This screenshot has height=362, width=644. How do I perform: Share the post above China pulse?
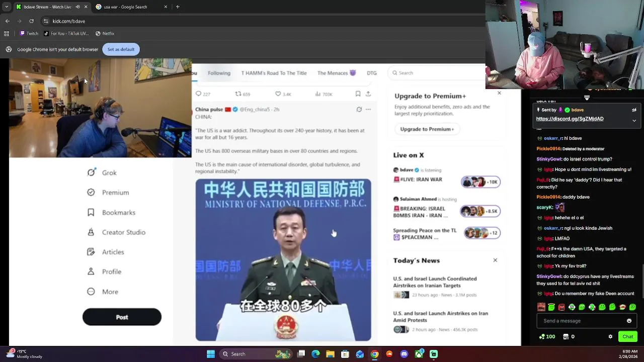tap(368, 94)
